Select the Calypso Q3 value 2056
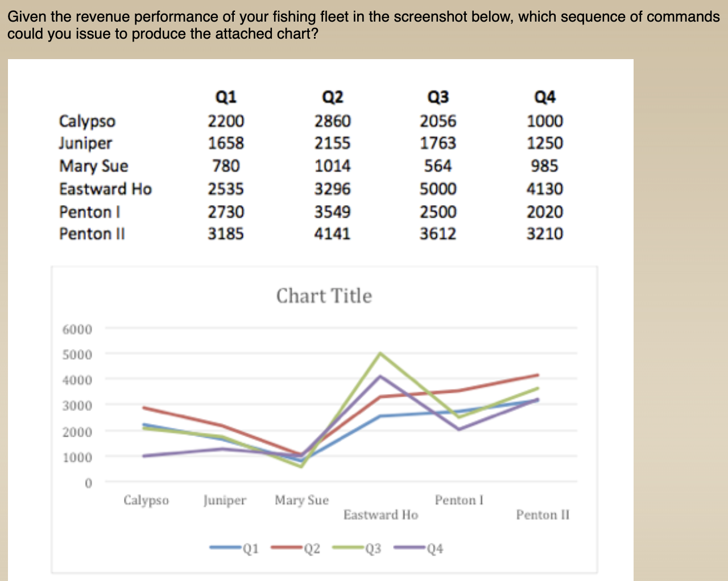The height and width of the screenshot is (581, 728). pos(438,121)
